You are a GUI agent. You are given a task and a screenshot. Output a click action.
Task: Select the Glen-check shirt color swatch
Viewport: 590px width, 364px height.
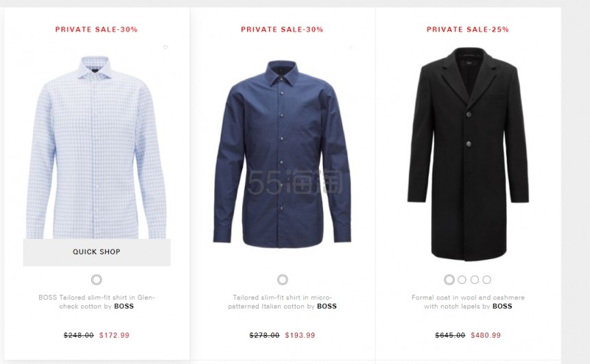(97, 280)
